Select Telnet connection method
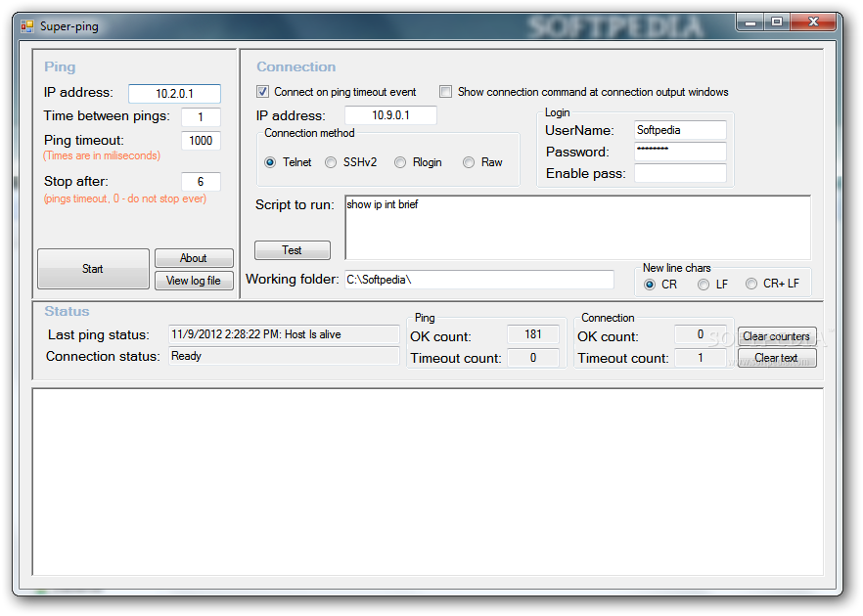863x616 pixels. coord(270,162)
